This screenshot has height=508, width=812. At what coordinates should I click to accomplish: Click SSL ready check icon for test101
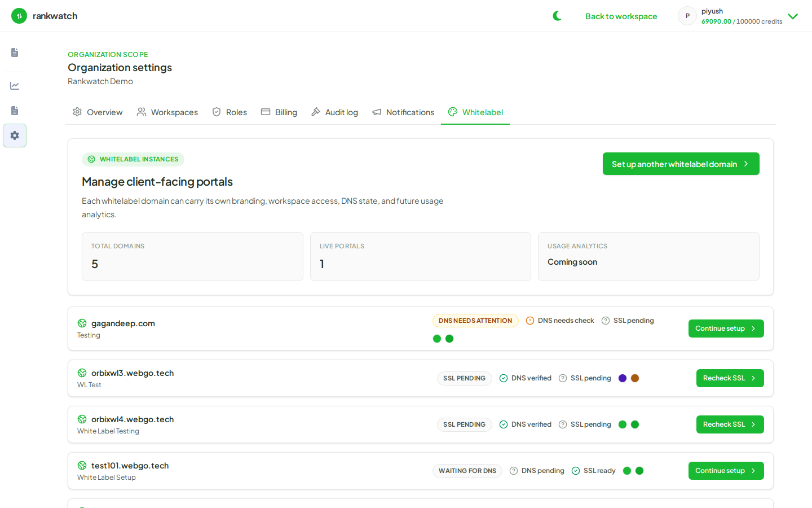pyautogui.click(x=576, y=471)
